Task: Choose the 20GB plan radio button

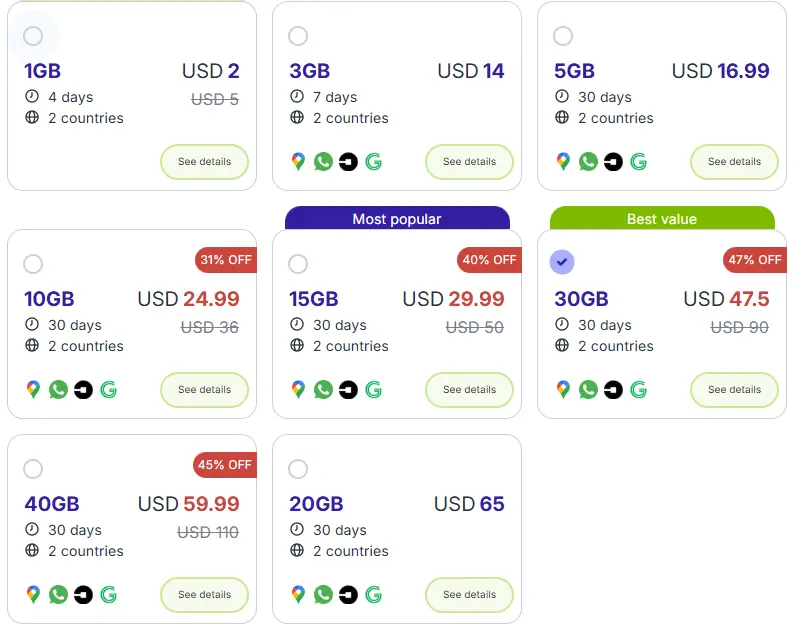Action: 298,469
